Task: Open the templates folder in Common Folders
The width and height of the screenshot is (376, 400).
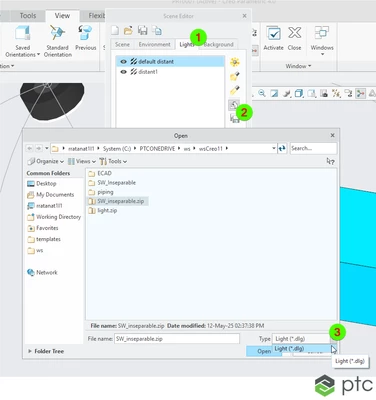Action: click(44, 239)
